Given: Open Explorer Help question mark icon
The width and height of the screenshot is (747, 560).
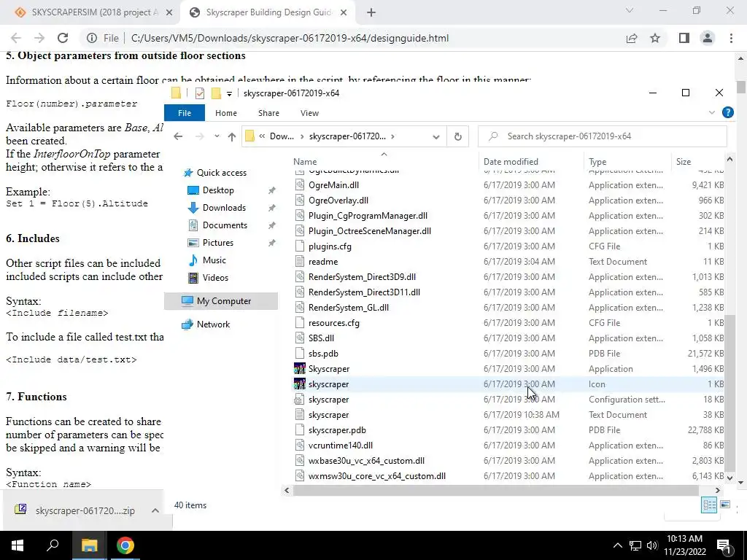Looking at the screenshot, I should pyautogui.click(x=727, y=112).
